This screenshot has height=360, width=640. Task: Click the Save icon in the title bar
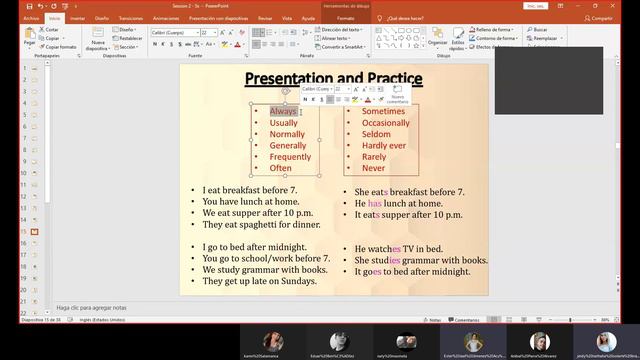(x=29, y=6)
